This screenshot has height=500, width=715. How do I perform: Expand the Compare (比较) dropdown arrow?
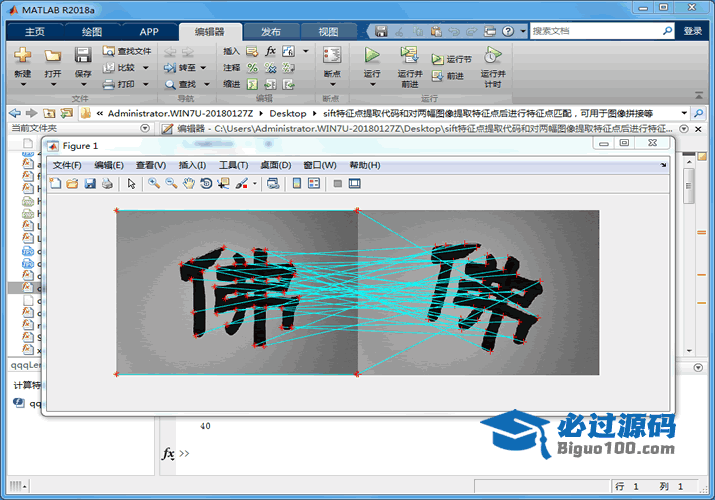tap(145, 68)
